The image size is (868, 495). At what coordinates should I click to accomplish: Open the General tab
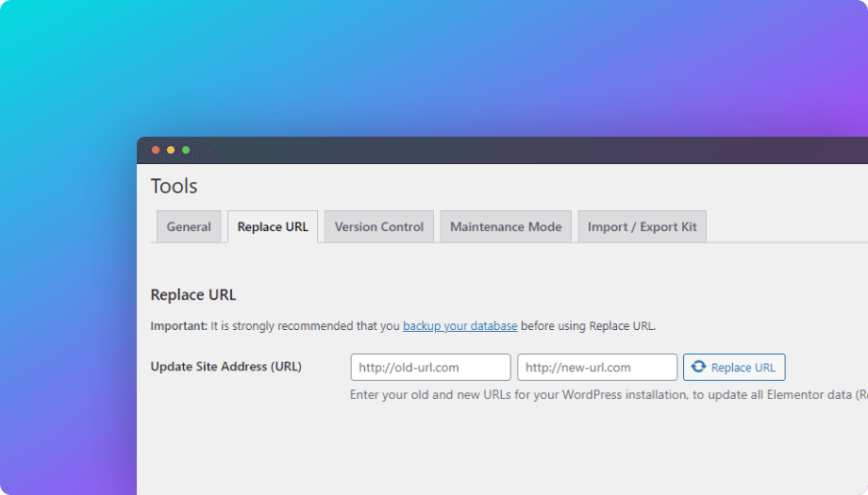coord(189,227)
